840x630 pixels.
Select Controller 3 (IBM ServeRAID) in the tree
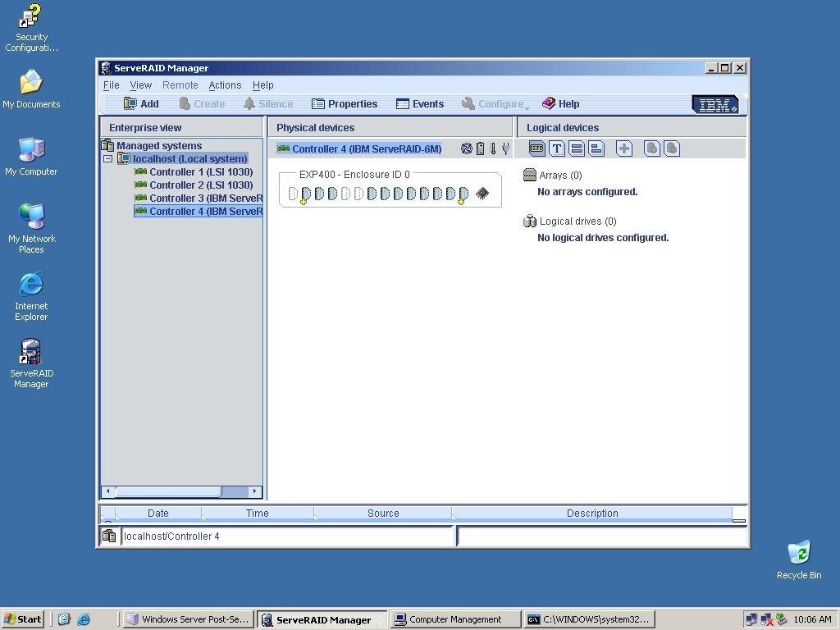[198, 198]
